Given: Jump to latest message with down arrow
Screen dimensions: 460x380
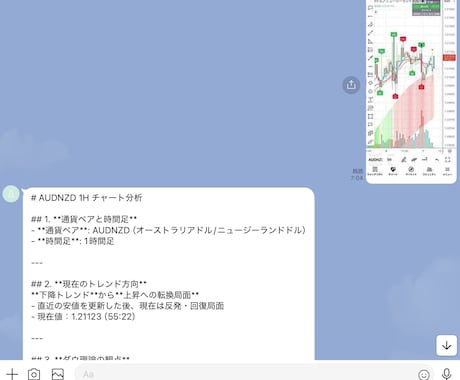Looking at the screenshot, I should point(447,345).
